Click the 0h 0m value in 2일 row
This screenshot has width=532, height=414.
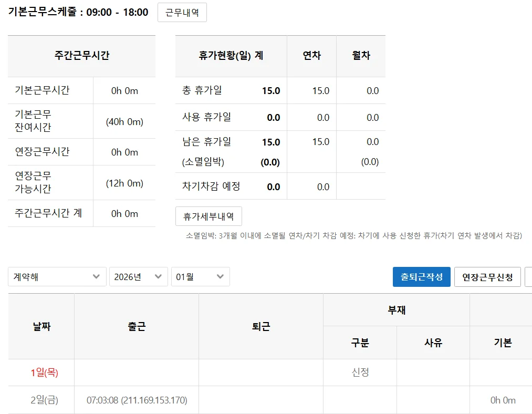click(x=503, y=400)
